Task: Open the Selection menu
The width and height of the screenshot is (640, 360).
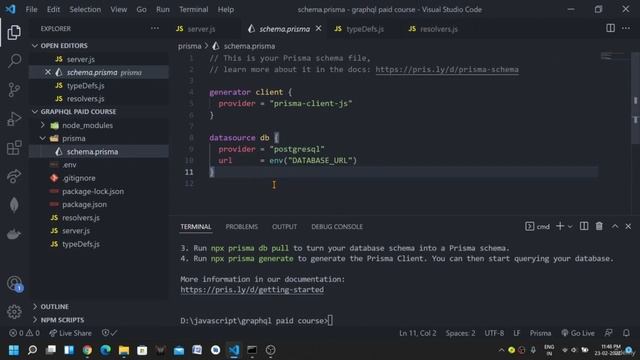Action: pyautogui.click(x=85, y=9)
